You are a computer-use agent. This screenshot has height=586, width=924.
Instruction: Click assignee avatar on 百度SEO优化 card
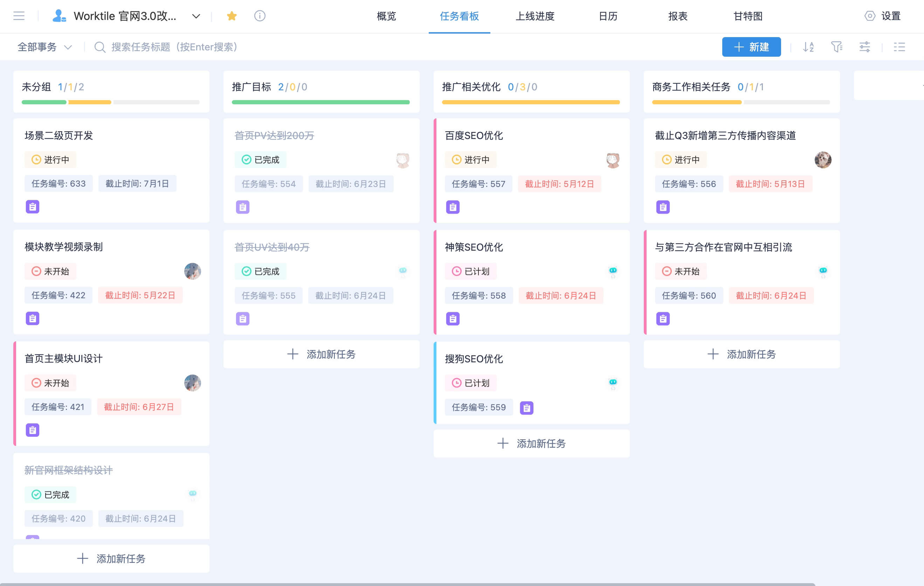click(613, 160)
